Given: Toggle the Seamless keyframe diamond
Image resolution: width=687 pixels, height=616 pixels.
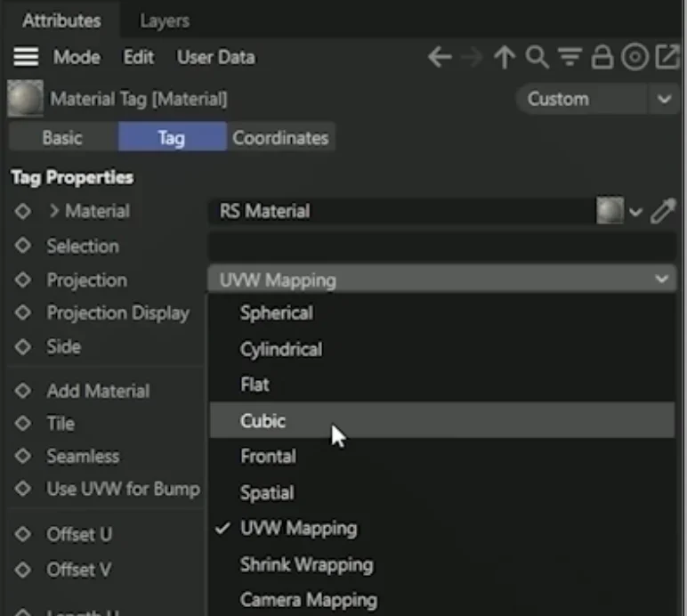Looking at the screenshot, I should [x=23, y=456].
